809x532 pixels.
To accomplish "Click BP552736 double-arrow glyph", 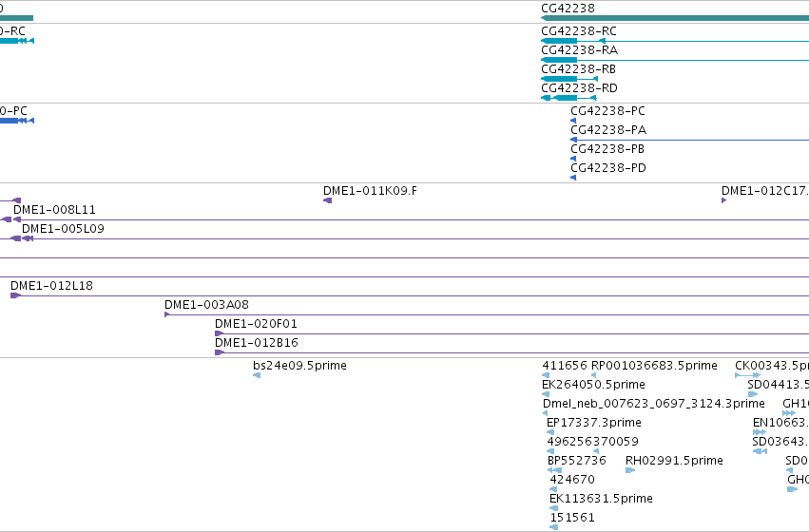I will (x=554, y=470).
